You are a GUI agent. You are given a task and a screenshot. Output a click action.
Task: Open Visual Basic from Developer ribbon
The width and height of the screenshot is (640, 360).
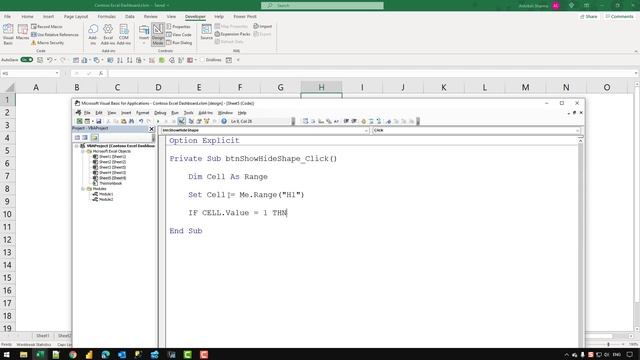(x=8, y=34)
